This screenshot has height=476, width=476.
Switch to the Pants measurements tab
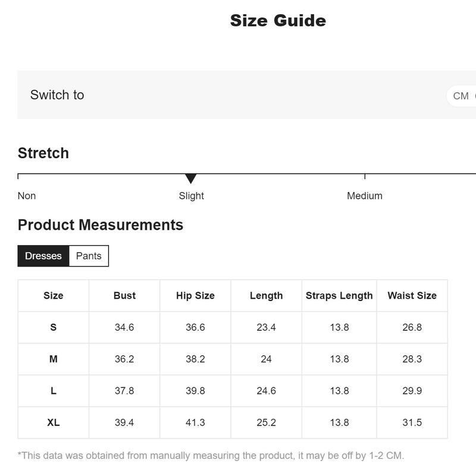click(89, 256)
